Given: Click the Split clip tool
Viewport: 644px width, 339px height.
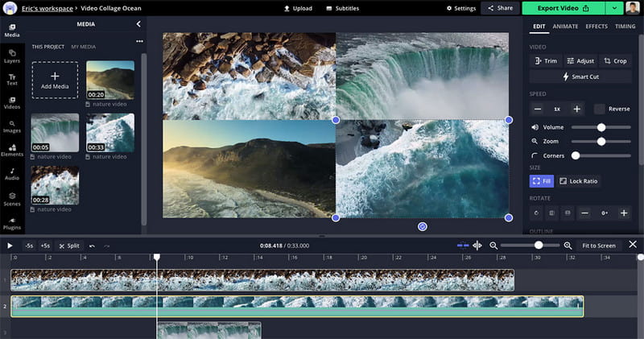Looking at the screenshot, I should pos(69,246).
